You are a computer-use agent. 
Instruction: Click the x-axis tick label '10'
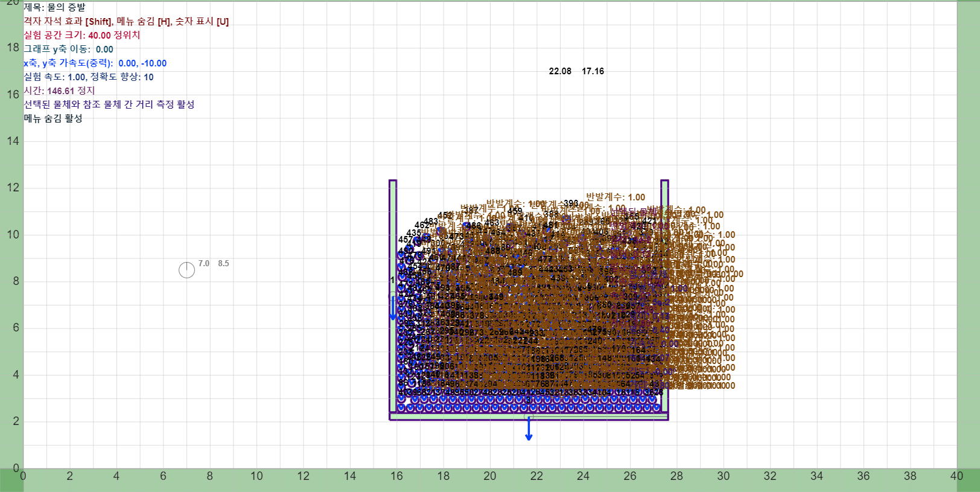pos(256,476)
